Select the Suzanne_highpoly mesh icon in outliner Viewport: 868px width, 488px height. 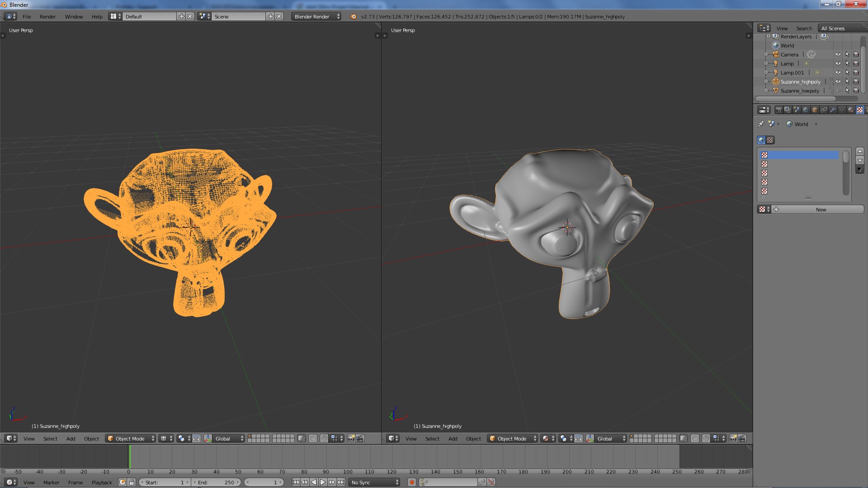click(776, 82)
